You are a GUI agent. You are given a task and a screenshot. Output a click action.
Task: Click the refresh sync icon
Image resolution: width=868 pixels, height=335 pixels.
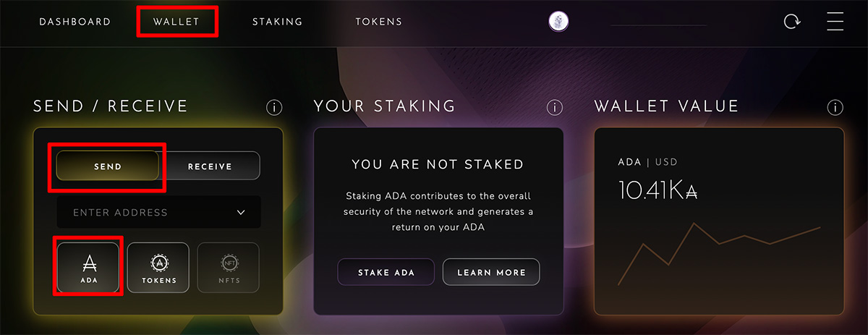click(792, 22)
